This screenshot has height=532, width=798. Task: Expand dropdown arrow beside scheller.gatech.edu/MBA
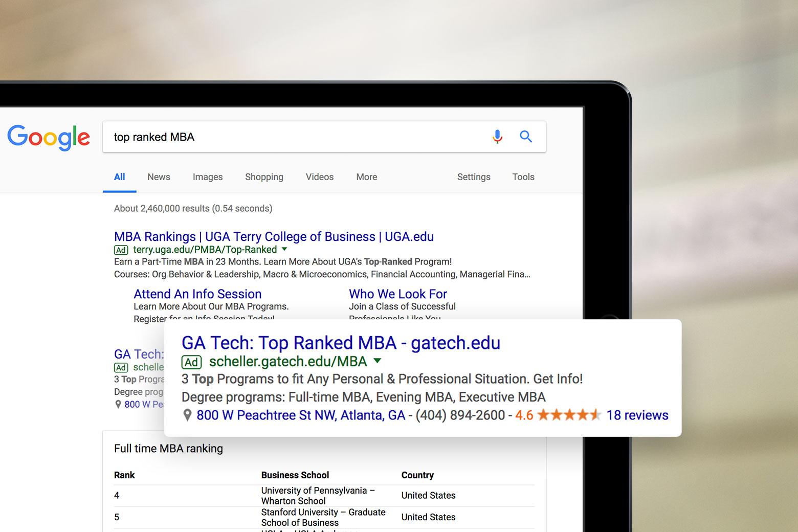[x=378, y=361]
